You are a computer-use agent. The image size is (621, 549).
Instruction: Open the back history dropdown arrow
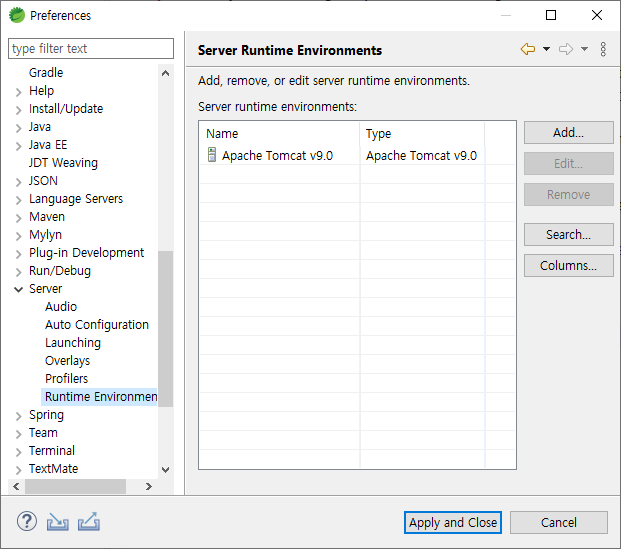[x=546, y=49]
